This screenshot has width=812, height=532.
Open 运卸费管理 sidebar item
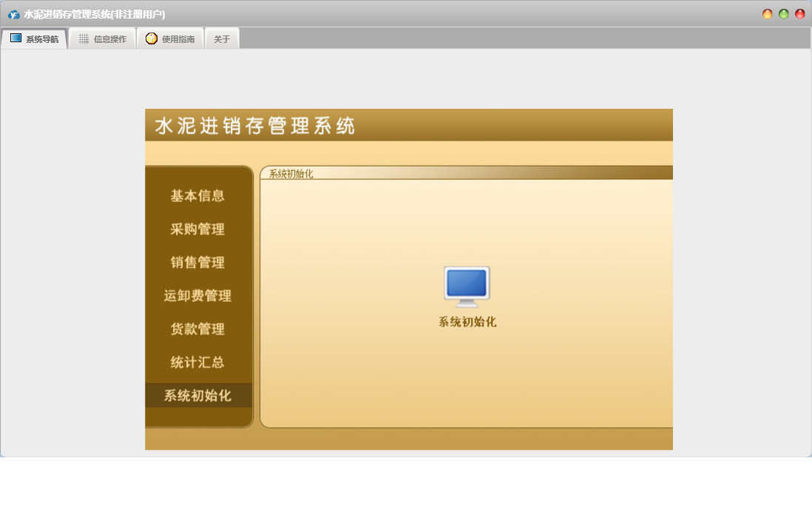(x=197, y=296)
